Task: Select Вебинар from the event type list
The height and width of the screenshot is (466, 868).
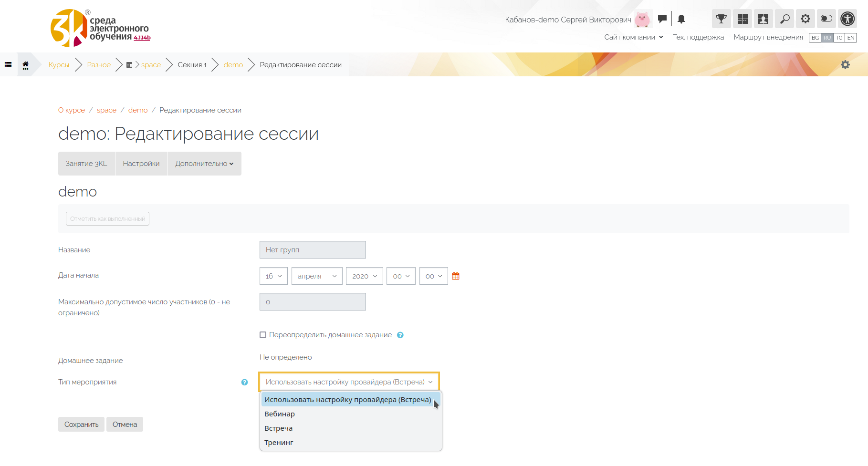Action: [280, 414]
